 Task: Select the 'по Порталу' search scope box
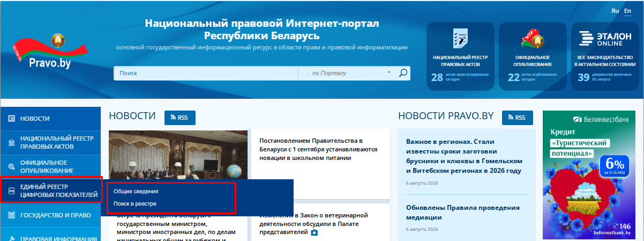[347, 73]
